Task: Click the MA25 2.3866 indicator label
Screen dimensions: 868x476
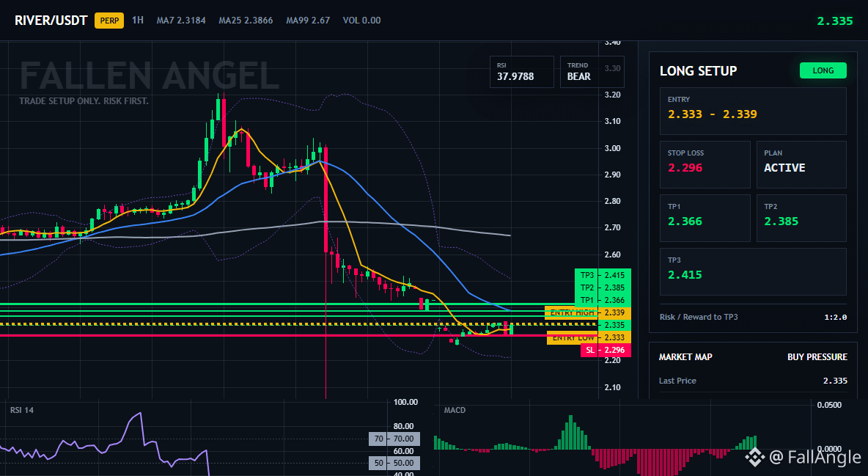Action: coord(246,21)
